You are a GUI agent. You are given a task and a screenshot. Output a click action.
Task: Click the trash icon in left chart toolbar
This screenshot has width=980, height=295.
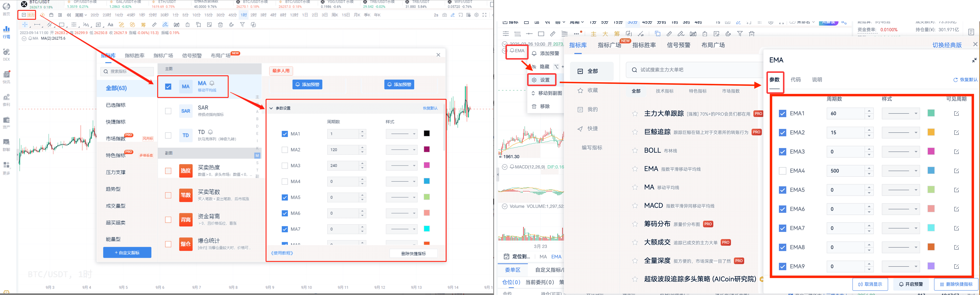220,25
